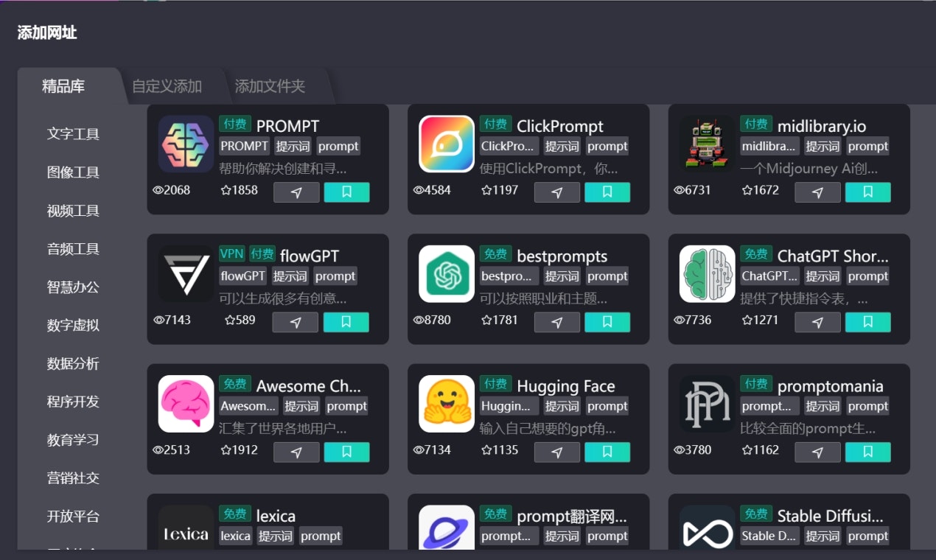
Task: Select 营销社交 category in sidebar
Action: pos(73,478)
